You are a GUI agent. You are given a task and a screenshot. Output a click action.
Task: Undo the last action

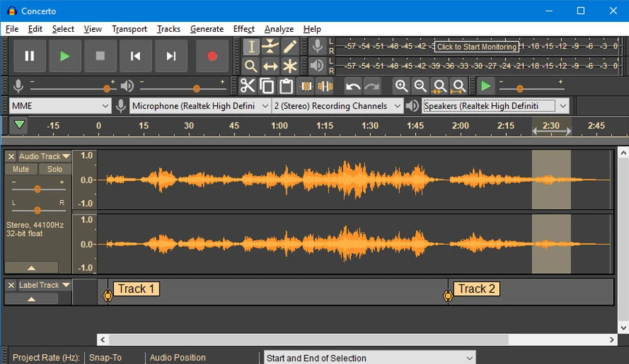click(353, 86)
